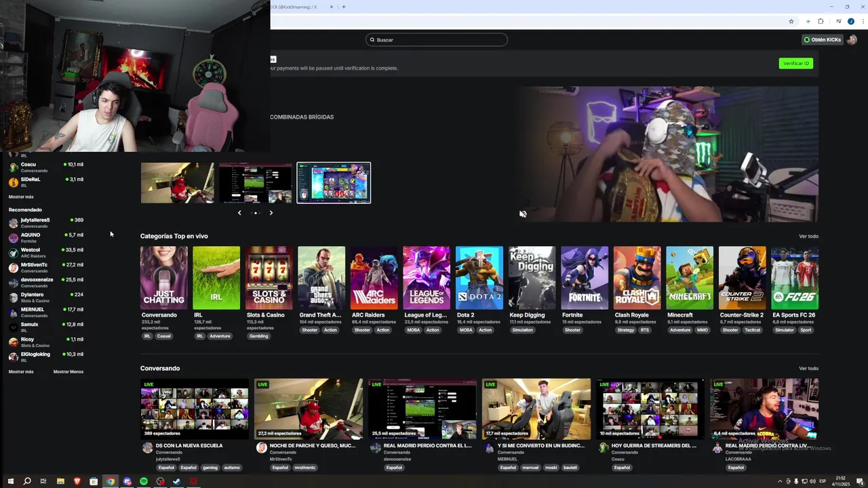Open Chrome profile avatar in toolbar
Image resolution: width=868 pixels, height=488 pixels.
click(850, 21)
